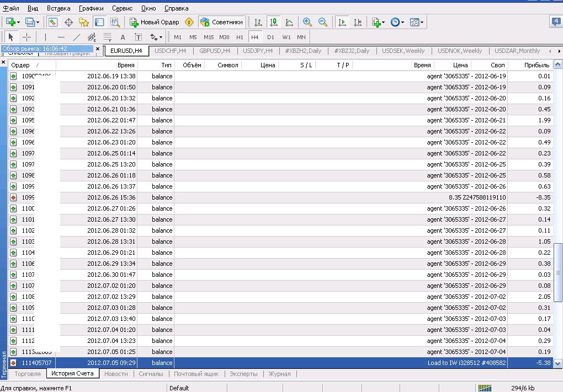Select row 'Load to IW i328512 #408582'

click(x=281, y=363)
